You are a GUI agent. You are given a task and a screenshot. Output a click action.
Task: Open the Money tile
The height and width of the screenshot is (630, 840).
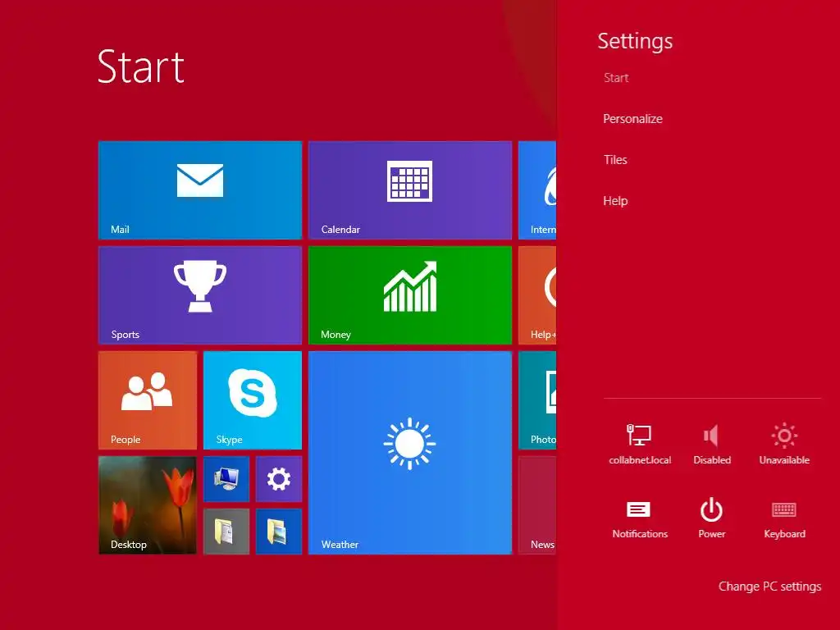pyautogui.click(x=410, y=295)
